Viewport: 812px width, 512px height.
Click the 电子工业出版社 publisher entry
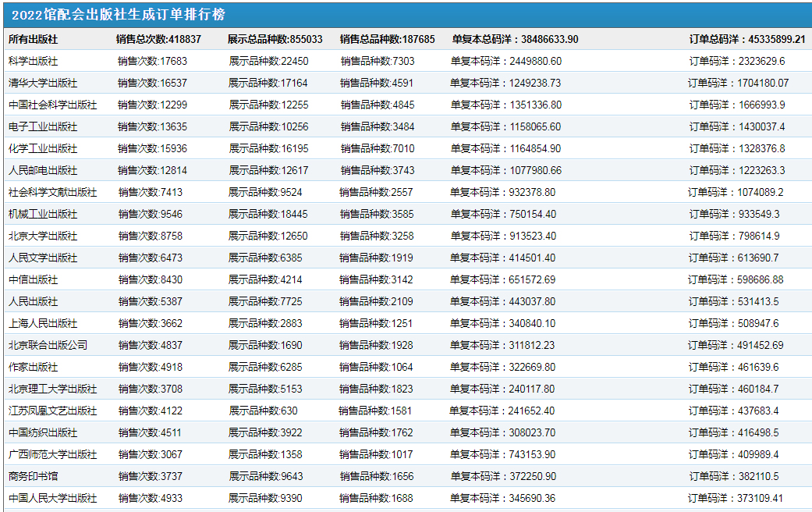click(43, 126)
